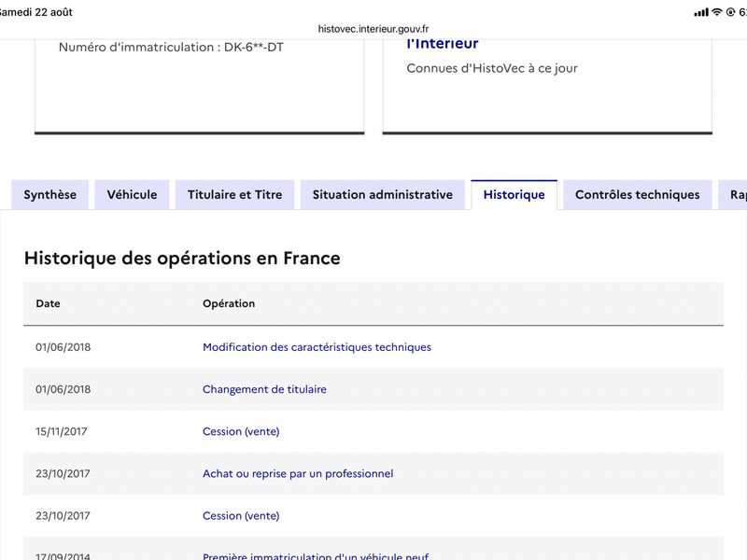
Task: Select the 15/11/2017 date cell
Action: click(x=62, y=431)
